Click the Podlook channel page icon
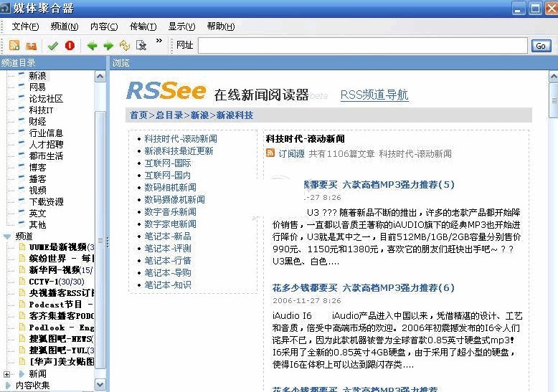 tap(22, 328)
